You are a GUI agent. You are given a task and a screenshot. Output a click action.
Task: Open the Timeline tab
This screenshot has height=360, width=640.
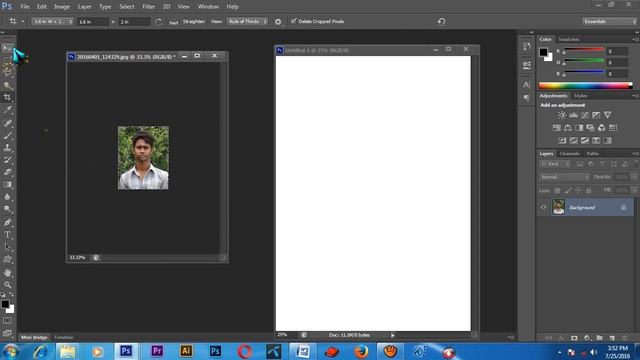(x=64, y=338)
